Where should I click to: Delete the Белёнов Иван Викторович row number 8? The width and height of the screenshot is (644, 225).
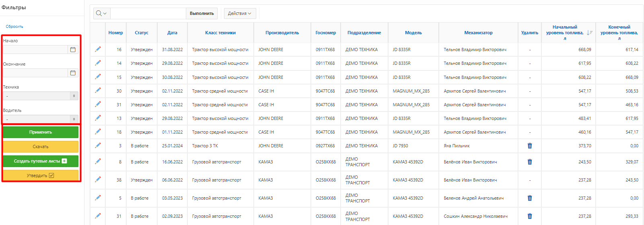coord(529,162)
